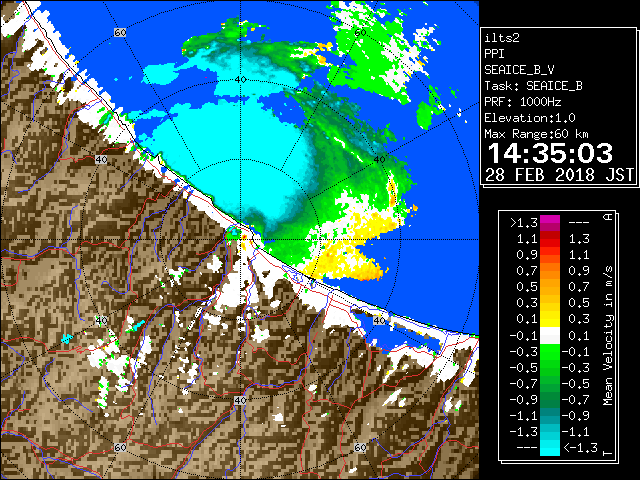Click the northeast "60" range ring label
Viewport: 640px width, 480px height.
[360, 33]
